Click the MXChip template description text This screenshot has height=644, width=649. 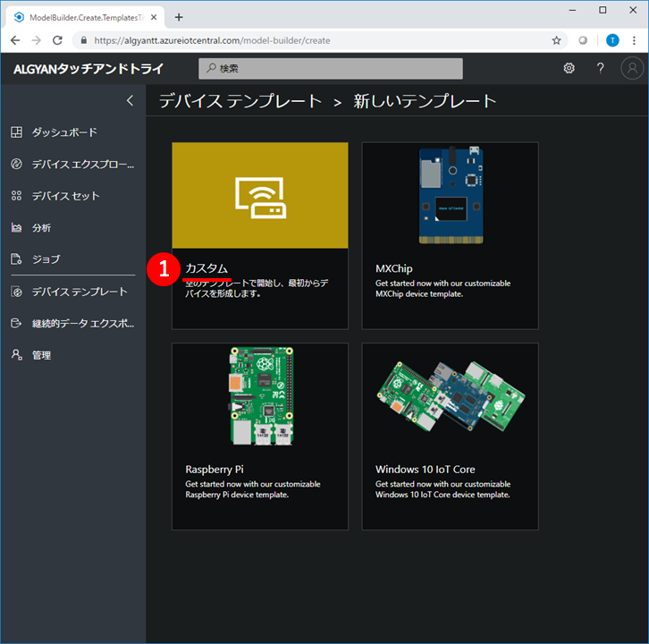click(x=442, y=288)
